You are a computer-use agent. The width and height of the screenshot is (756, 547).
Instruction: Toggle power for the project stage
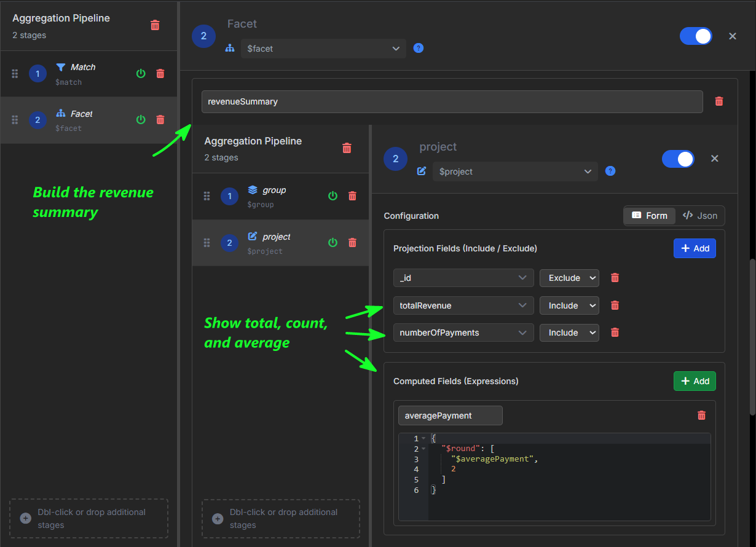(333, 243)
